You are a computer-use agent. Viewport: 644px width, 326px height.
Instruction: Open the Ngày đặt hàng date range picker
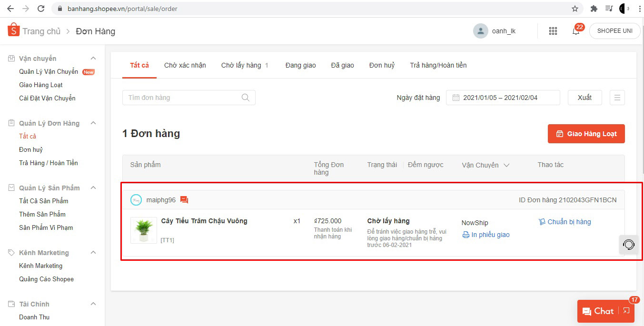[x=503, y=98]
